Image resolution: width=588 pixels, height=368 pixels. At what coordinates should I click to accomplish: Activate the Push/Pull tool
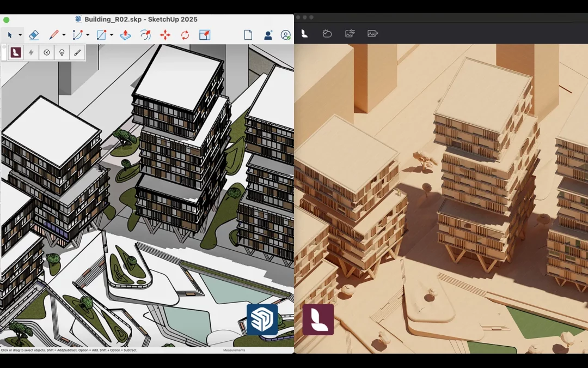pos(126,35)
